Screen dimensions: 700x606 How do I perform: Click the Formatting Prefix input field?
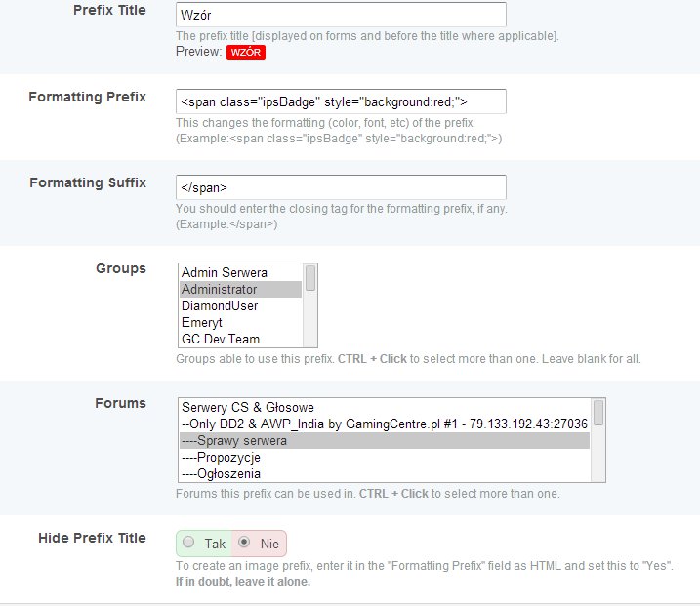pyautogui.click(x=341, y=101)
